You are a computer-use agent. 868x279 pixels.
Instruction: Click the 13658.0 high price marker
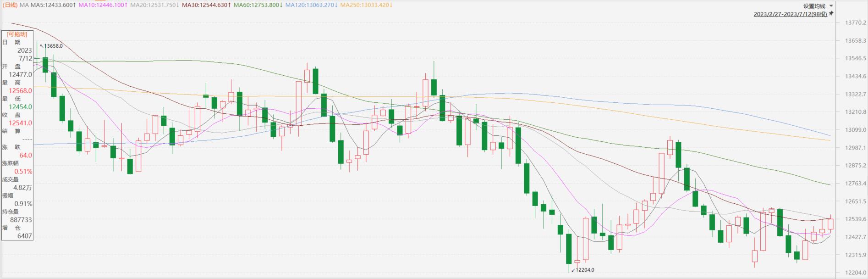click(x=53, y=46)
